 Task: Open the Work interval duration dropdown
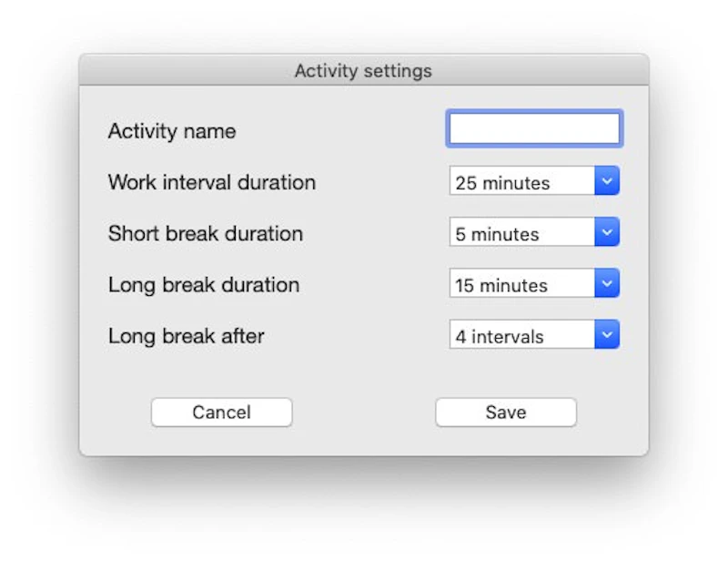pos(534,181)
